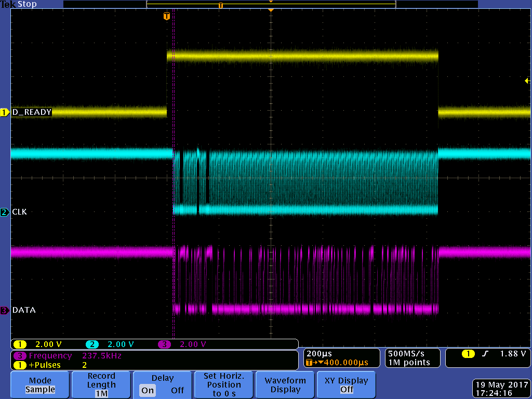532x399 pixels.
Task: Click the orange trigger position T marker above the waveforms
Action: point(166,16)
